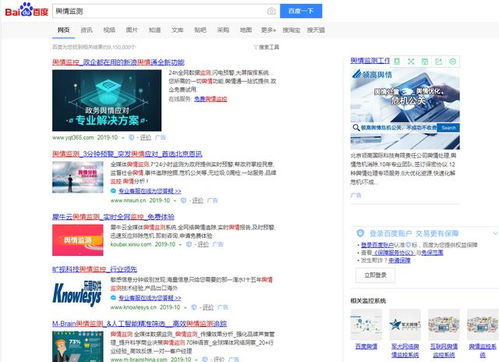Click chat icon in the Knowlesys result

(x=113, y=298)
